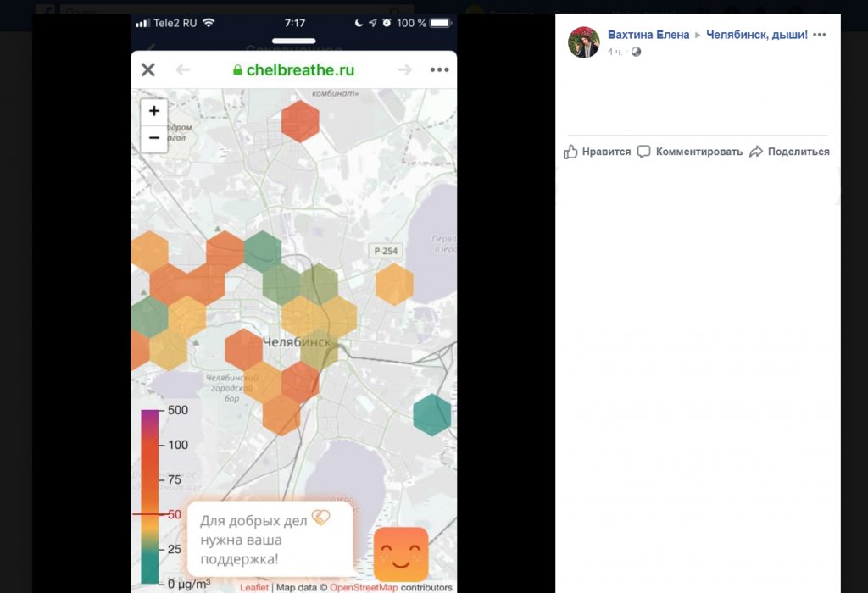
Task: Go back using the browser left arrow
Action: tap(183, 69)
